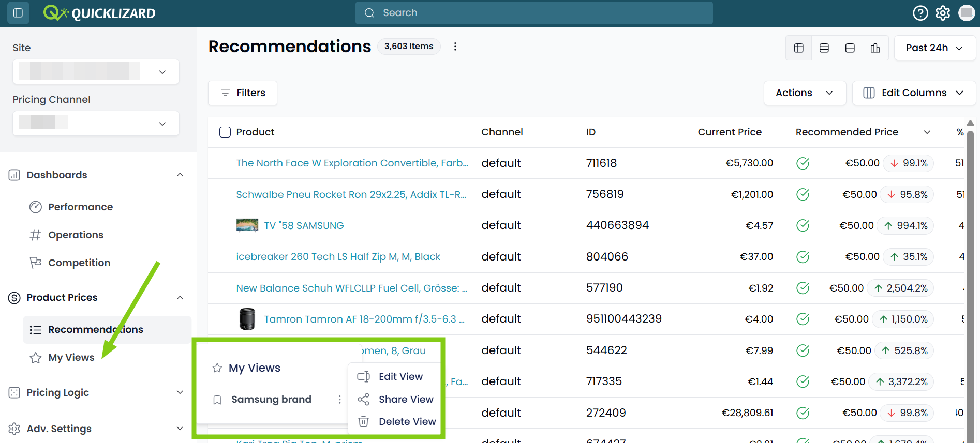Click the Samsung brand bookmark icon
The image size is (980, 443).
(x=217, y=400)
